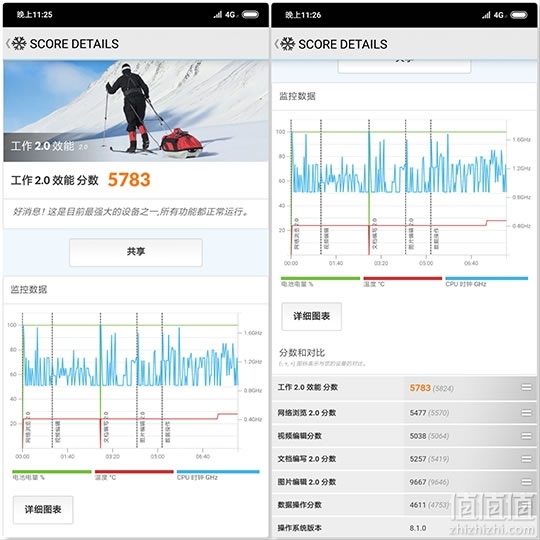Viewport: 540px width, 540px height.
Task: Click the snowflake logo in right header
Action: (288, 44)
